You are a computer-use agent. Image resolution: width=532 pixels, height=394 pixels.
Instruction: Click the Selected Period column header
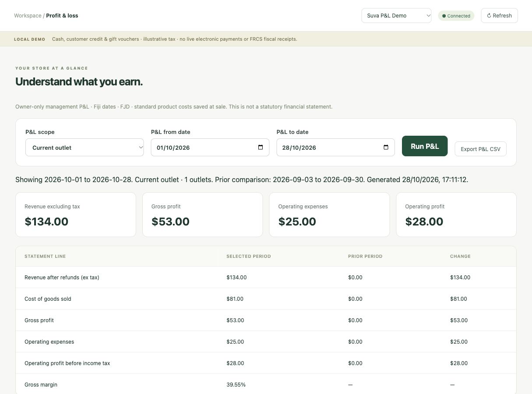(248, 256)
